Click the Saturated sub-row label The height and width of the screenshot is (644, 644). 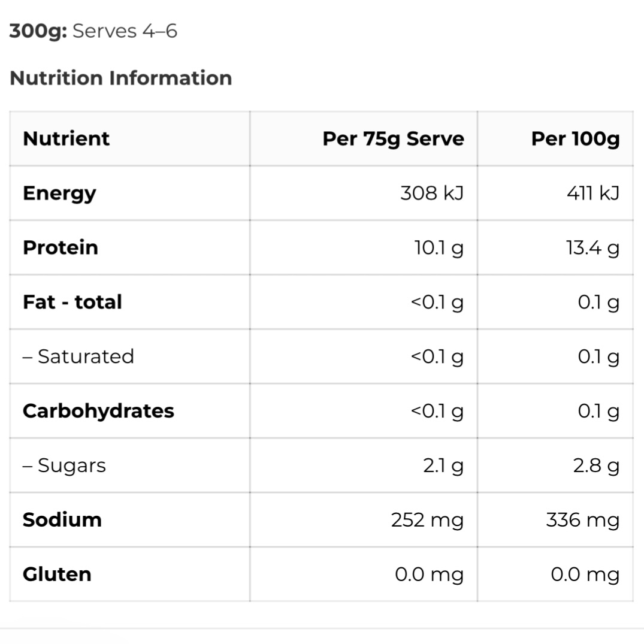(78, 356)
